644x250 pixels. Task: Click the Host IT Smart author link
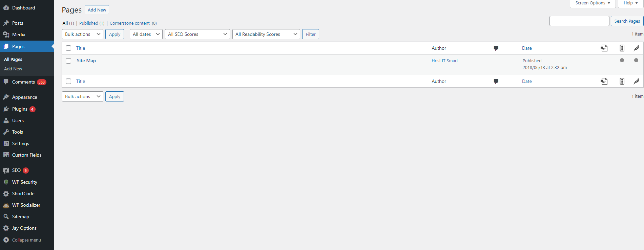pyautogui.click(x=445, y=61)
